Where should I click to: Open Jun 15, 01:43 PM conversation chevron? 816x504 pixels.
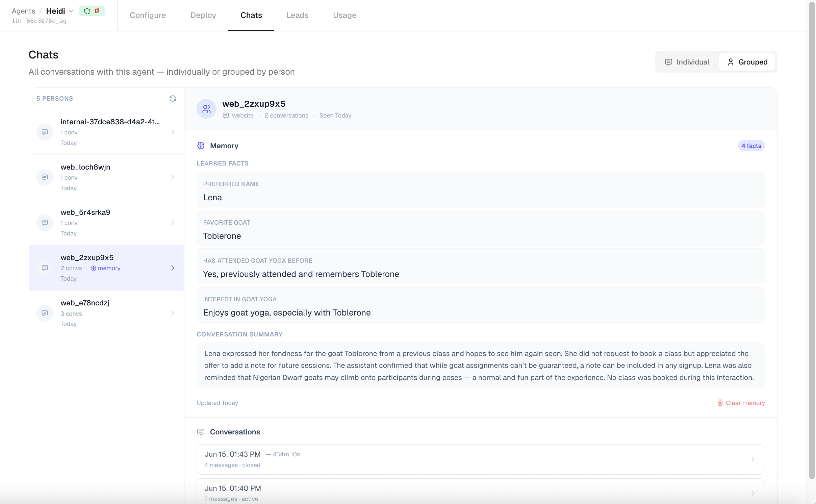753,459
